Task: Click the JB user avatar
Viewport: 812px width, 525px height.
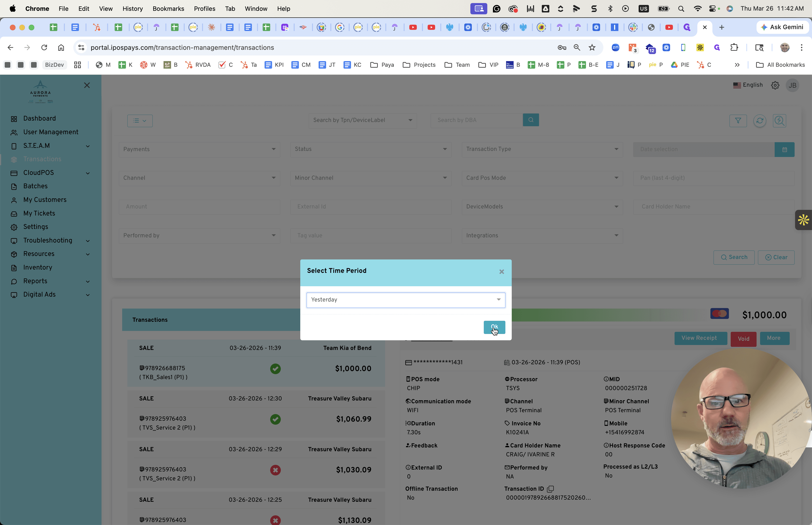Action: pos(792,85)
